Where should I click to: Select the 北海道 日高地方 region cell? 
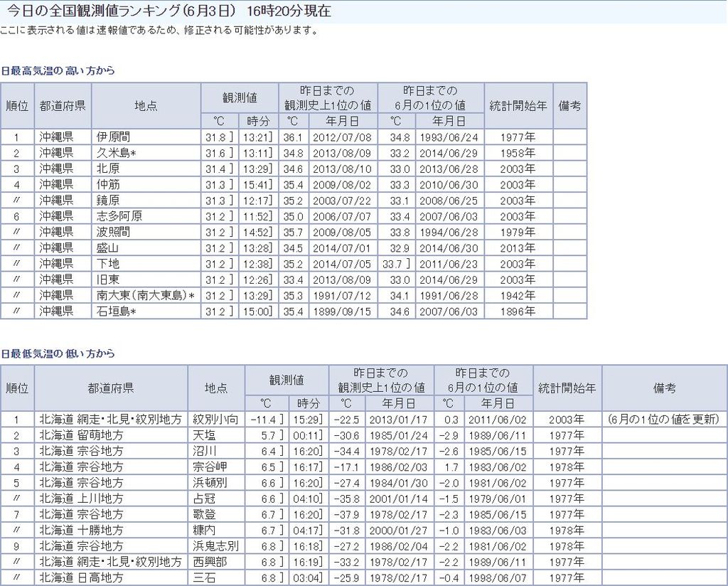pyautogui.click(x=81, y=577)
